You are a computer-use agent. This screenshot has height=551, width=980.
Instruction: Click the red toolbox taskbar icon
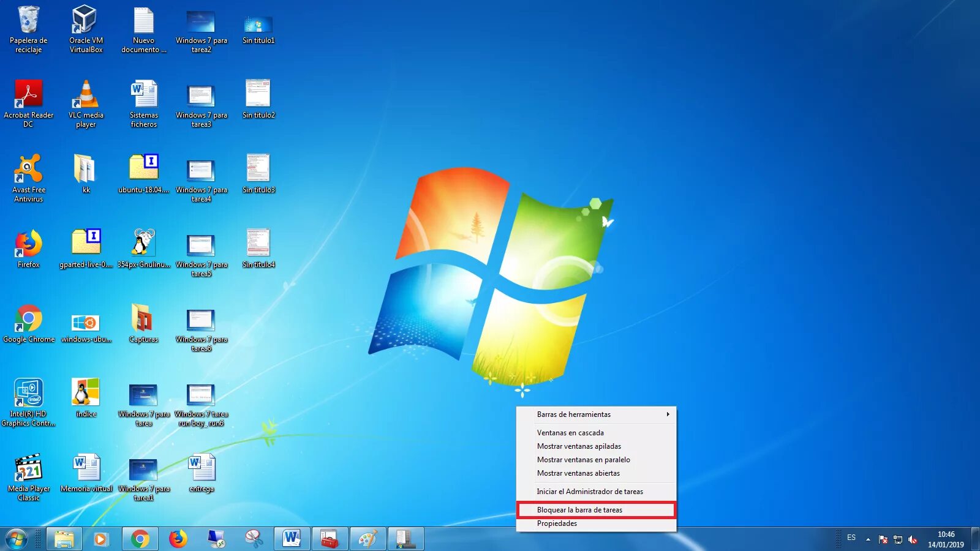[x=330, y=539]
